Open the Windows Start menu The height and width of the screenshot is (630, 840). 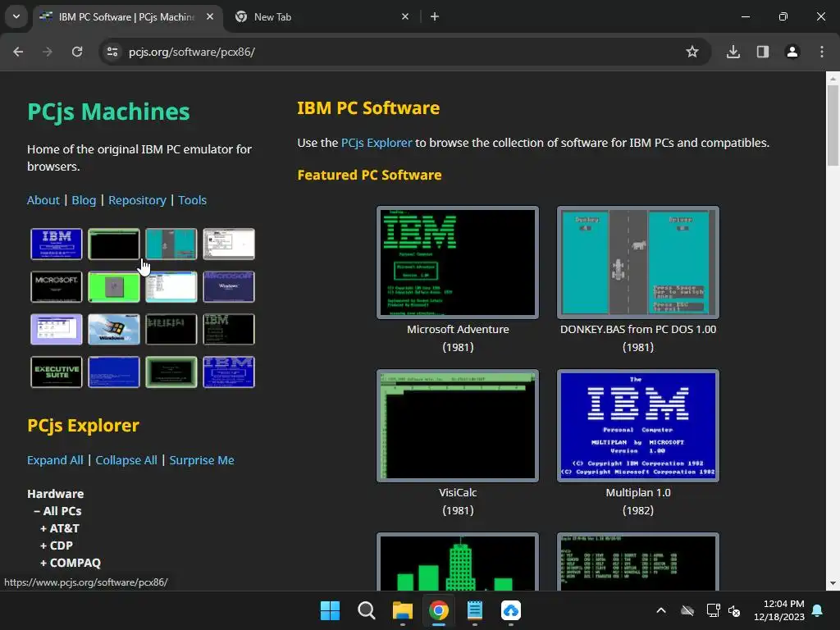[x=330, y=610]
